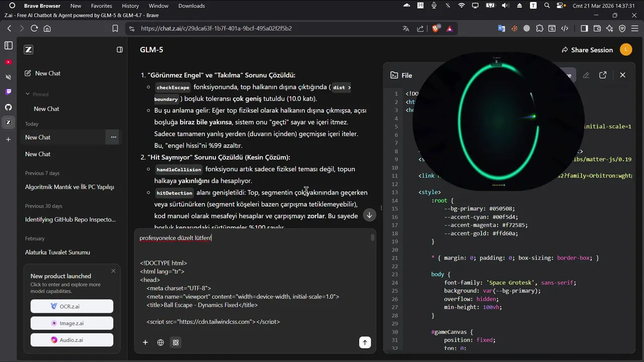Click the chat.z.ai address bar URL

point(216,29)
